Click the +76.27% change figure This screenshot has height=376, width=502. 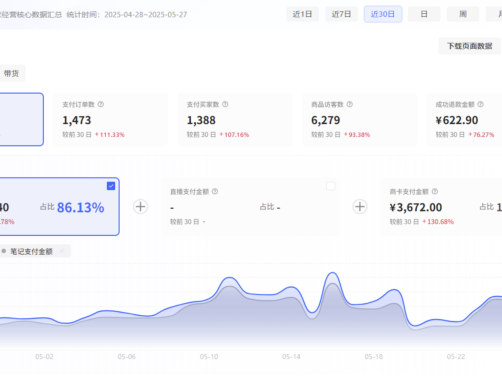click(x=481, y=135)
